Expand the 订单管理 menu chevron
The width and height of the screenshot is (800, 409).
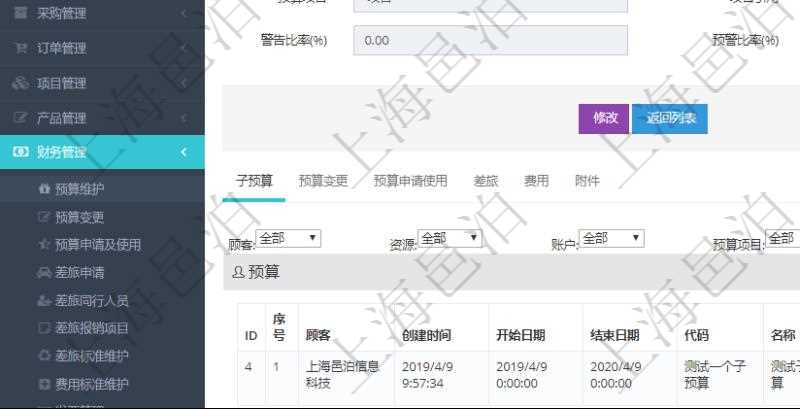click(x=184, y=48)
